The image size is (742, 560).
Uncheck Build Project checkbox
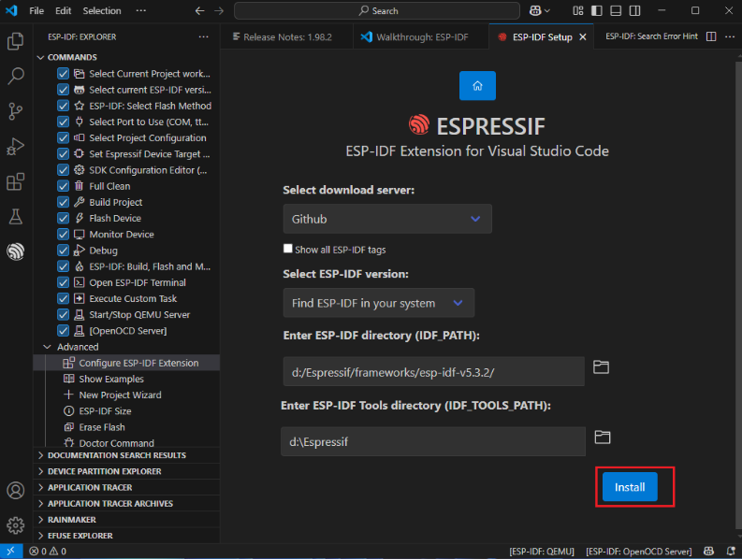click(x=63, y=203)
